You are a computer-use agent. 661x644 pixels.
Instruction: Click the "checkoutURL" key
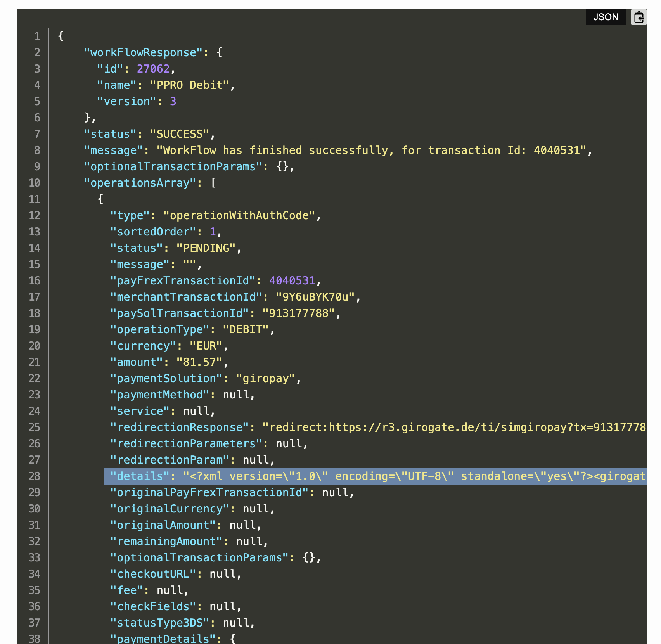pos(153,574)
